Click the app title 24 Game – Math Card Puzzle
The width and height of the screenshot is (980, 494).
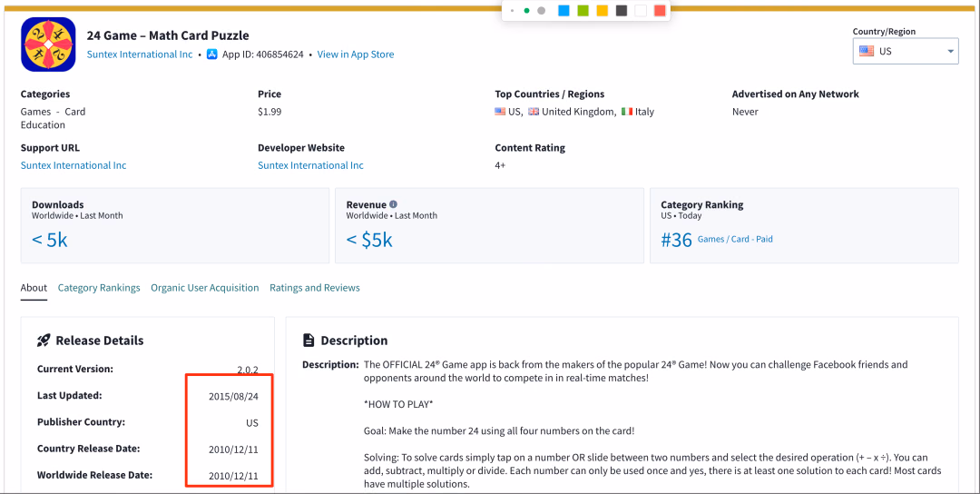pos(168,35)
